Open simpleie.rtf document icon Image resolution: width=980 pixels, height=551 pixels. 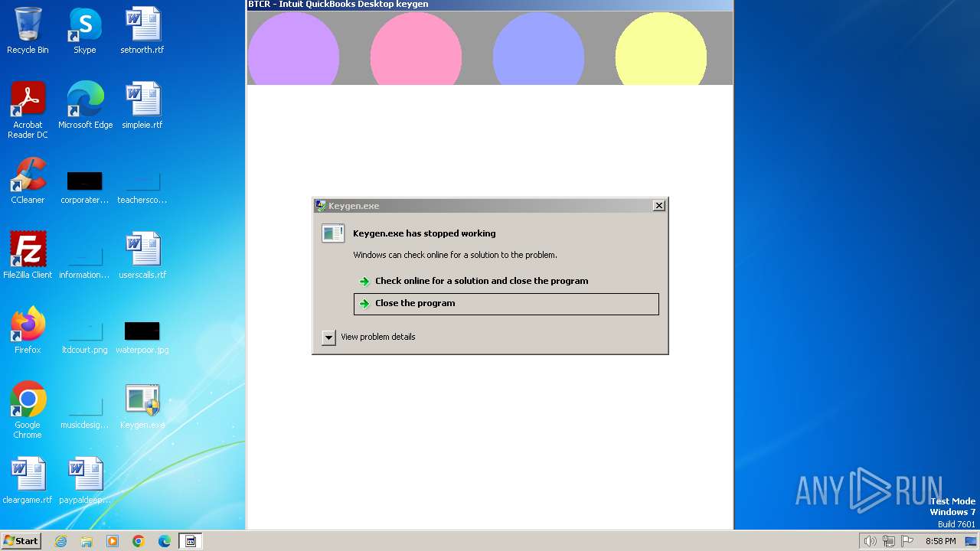[x=142, y=106]
